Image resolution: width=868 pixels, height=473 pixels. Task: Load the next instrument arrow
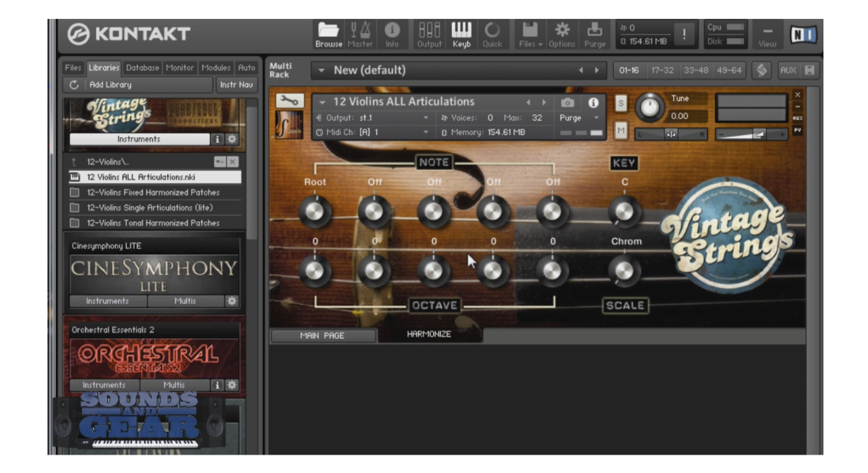544,102
